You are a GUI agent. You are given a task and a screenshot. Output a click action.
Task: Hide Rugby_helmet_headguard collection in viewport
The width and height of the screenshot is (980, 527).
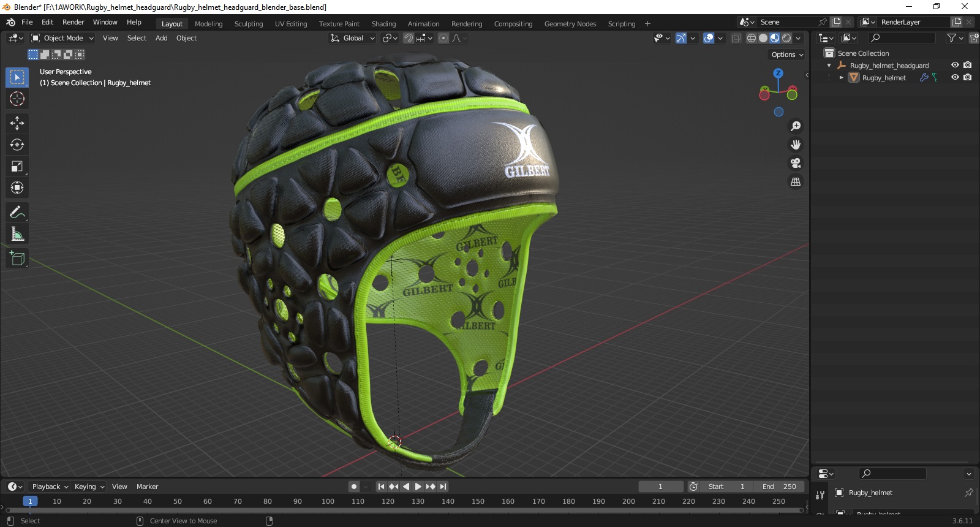955,65
